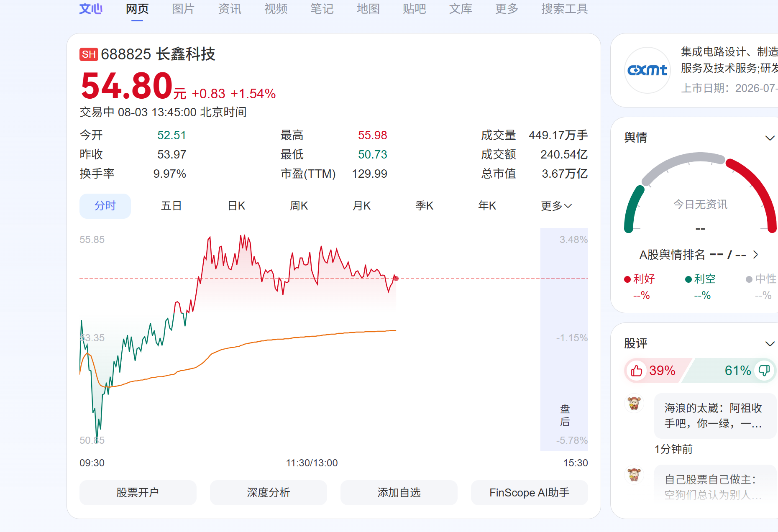Viewport: 778px width, 532px height.
Task: Click the 1分钟前 comment timestamp
Action: coord(673,449)
